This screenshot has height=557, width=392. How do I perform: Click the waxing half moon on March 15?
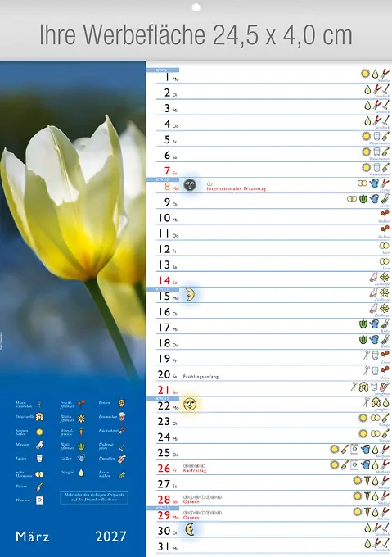190,295
